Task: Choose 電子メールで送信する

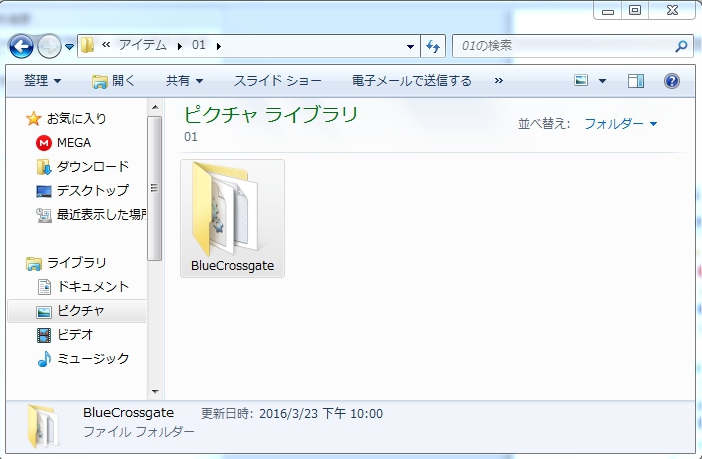Action: [x=411, y=81]
